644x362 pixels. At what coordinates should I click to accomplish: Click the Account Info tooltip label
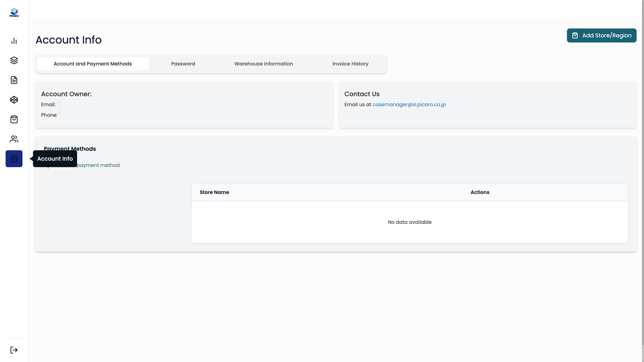[x=55, y=159]
